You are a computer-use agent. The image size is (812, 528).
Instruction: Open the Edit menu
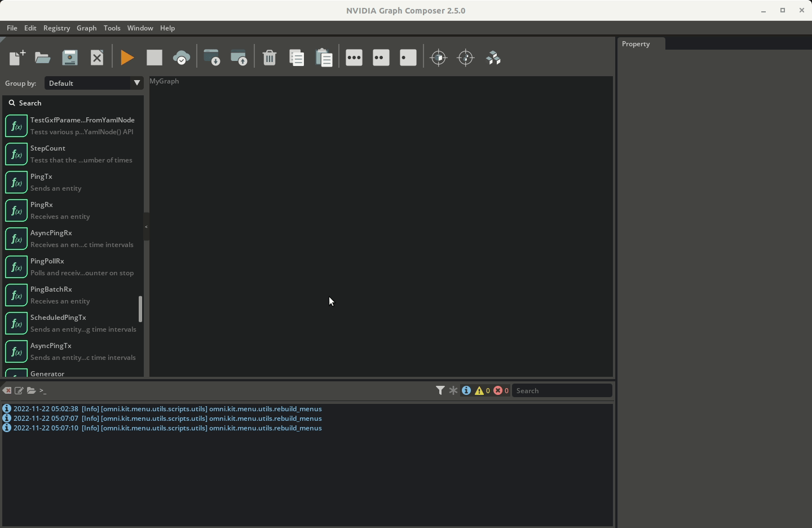30,28
